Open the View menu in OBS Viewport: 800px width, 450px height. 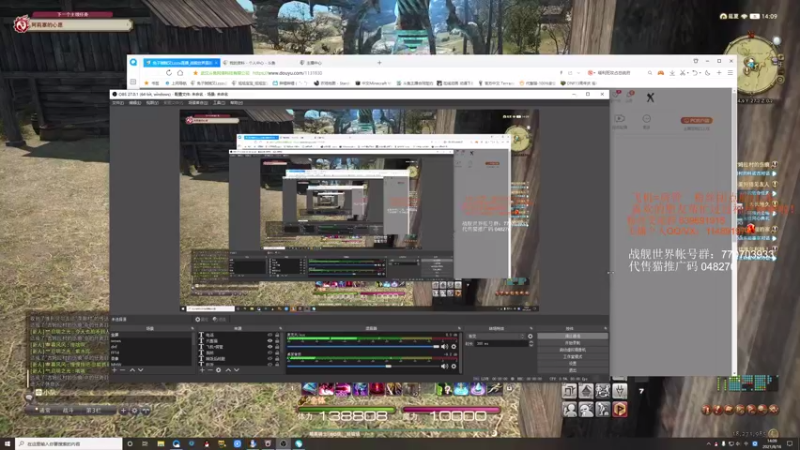pos(152,103)
